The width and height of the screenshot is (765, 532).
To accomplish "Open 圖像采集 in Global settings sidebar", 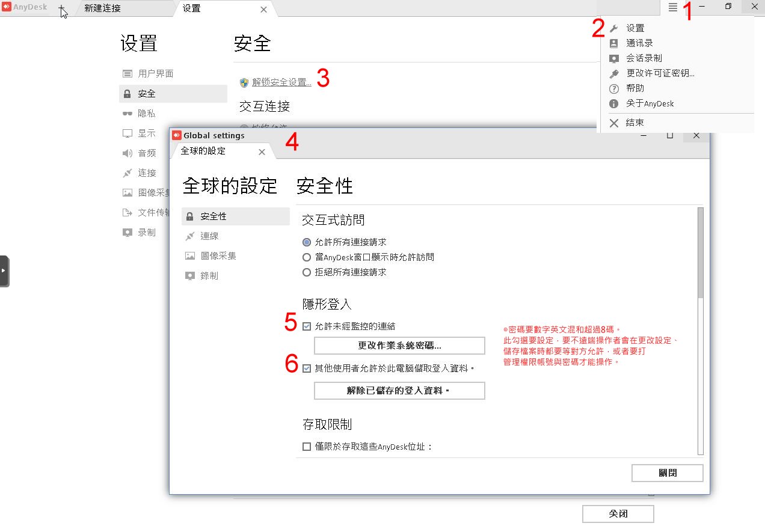I will click(218, 256).
